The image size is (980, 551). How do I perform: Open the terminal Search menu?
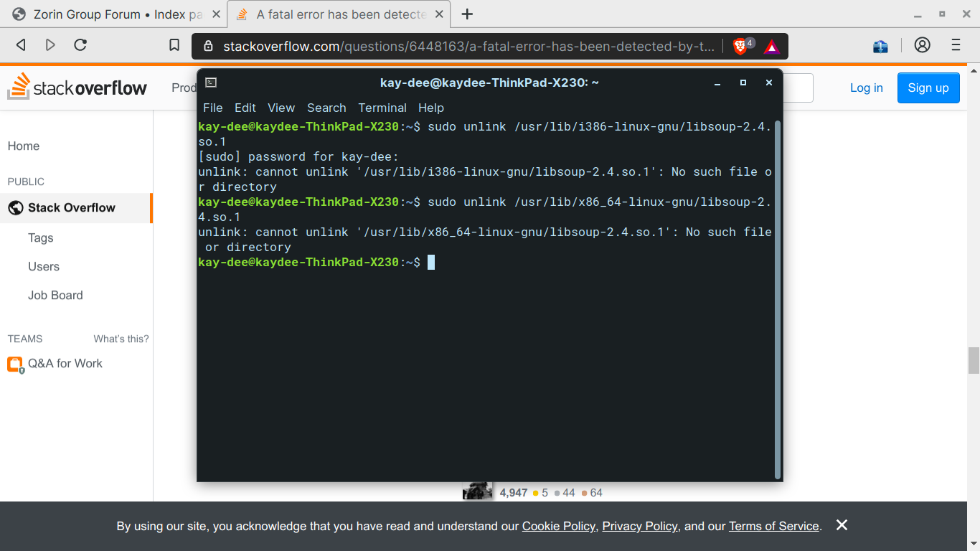(x=326, y=108)
